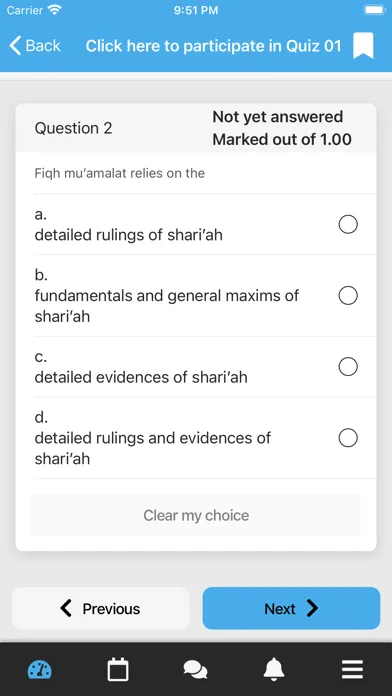This screenshot has height=696, width=392.
Task: Choose answer 'fundamentals and general maxims of shari'ah'
Action: click(x=166, y=306)
